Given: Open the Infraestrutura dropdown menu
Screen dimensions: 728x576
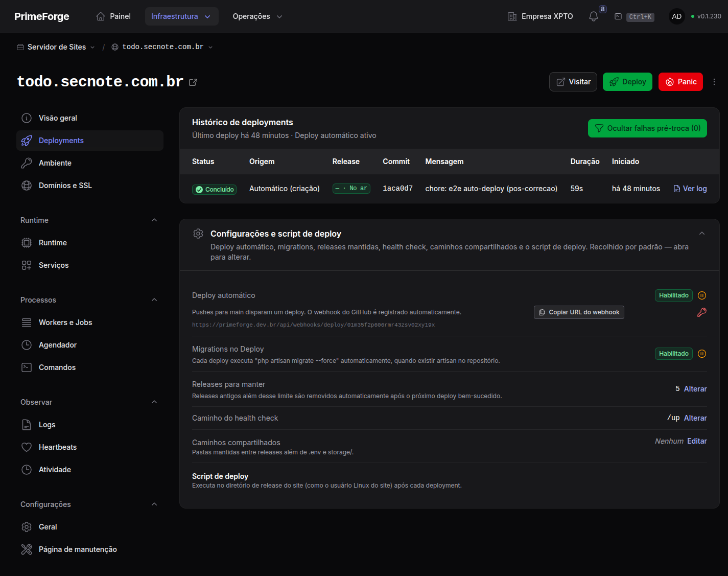Looking at the screenshot, I should (x=181, y=16).
